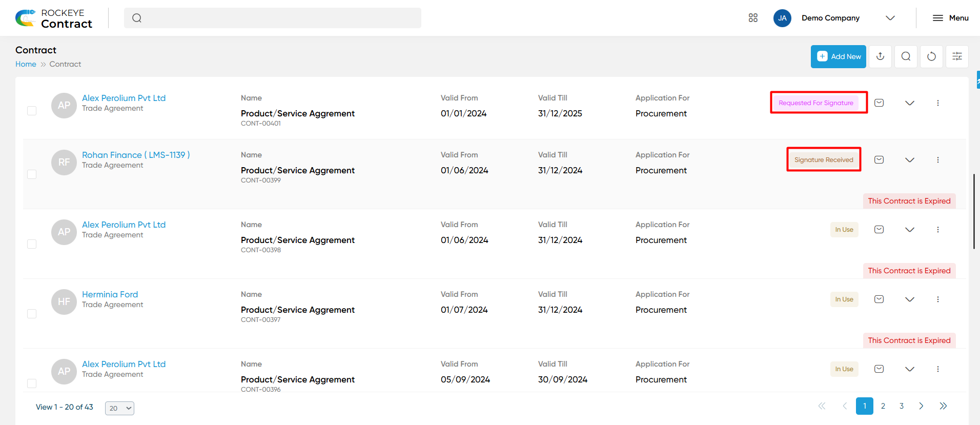Click mail icon for Rohan Finance contract

click(879, 160)
